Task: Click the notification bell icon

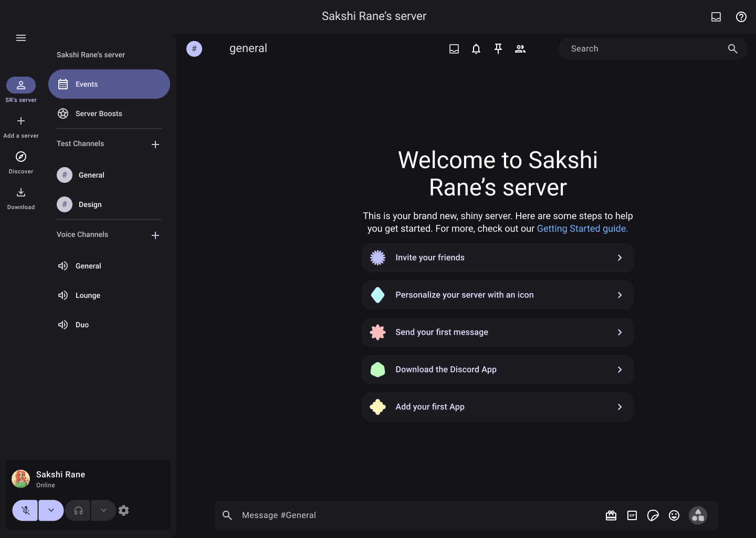Action: tap(476, 49)
